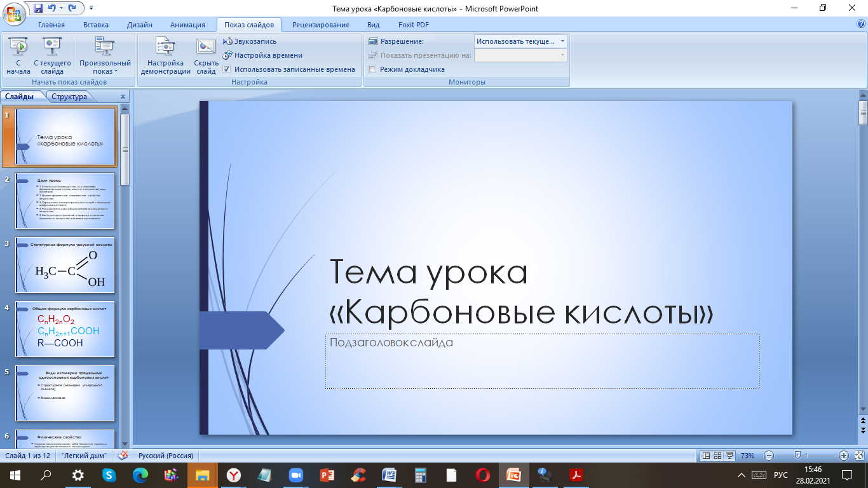Switch to slide sorter view in status bar
Viewport: 868px width, 488px height.
pos(717,456)
